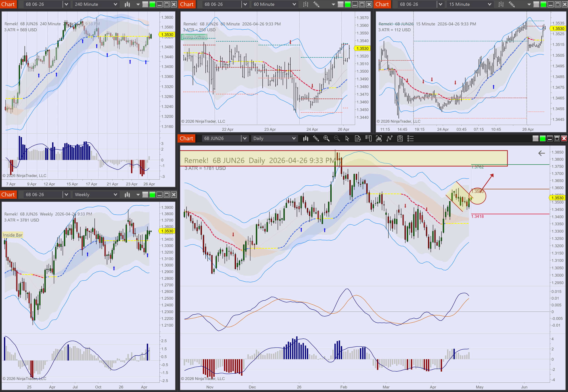
Task: Open bar type icon in Daily chart toolbar
Action: point(306,138)
